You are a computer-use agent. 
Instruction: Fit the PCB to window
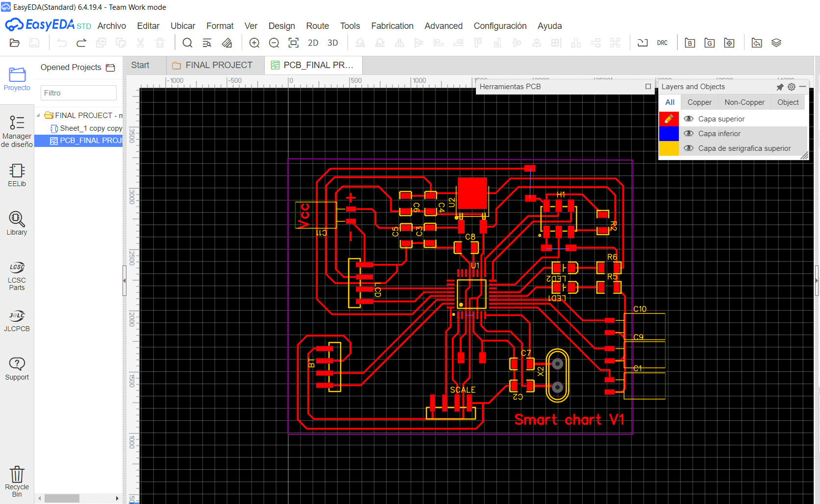[294, 43]
